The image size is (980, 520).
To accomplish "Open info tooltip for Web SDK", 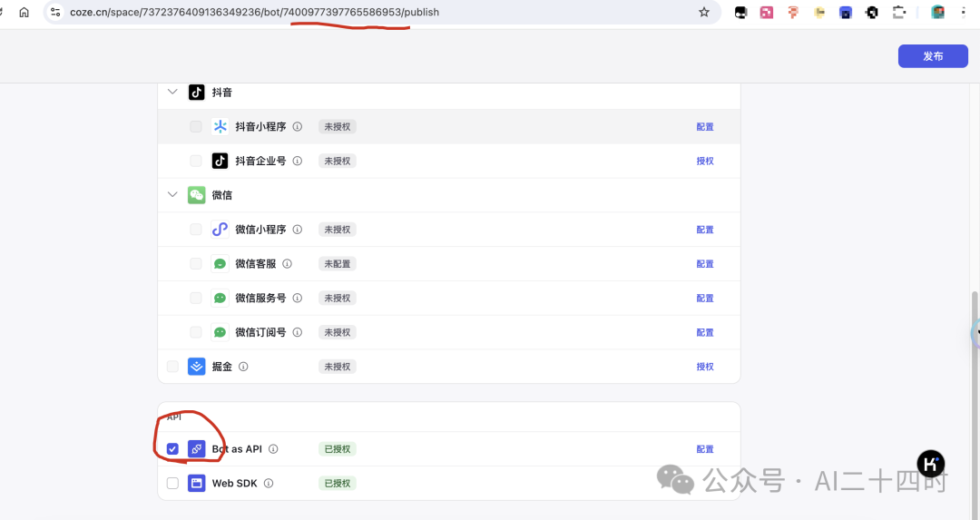I will [x=268, y=483].
